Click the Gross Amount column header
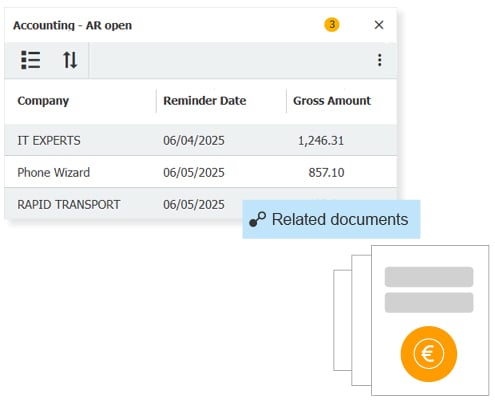The height and width of the screenshot is (400, 495). tap(332, 101)
